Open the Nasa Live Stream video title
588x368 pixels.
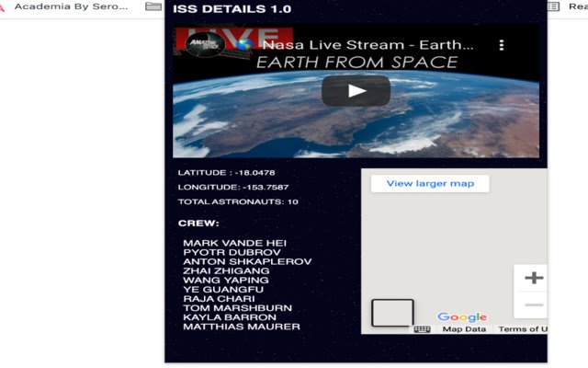pyautogui.click(x=367, y=45)
